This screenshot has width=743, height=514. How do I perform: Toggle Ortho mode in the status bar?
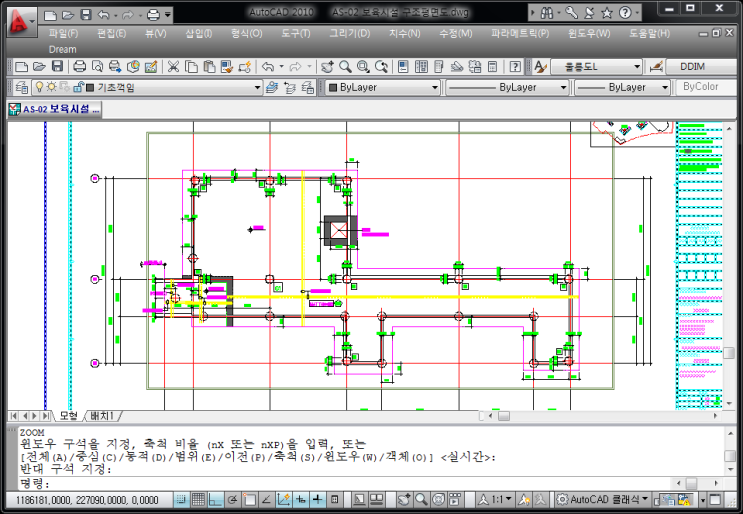(215, 499)
